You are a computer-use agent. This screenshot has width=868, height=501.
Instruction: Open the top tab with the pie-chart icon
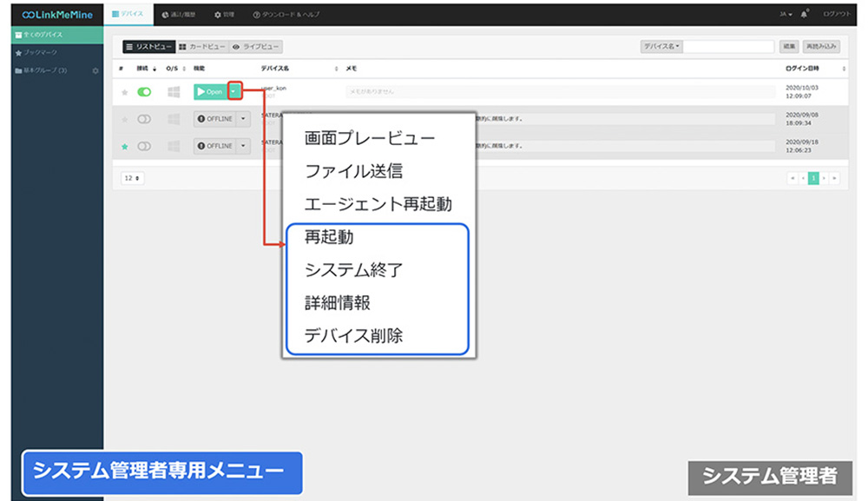(x=178, y=15)
